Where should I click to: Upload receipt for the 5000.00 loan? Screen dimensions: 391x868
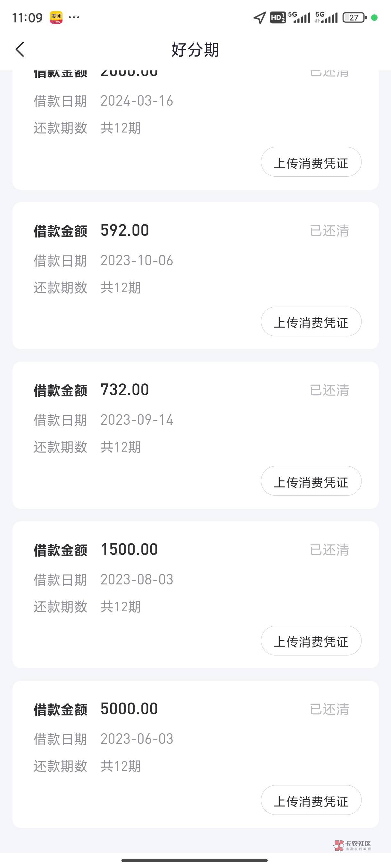click(x=311, y=800)
